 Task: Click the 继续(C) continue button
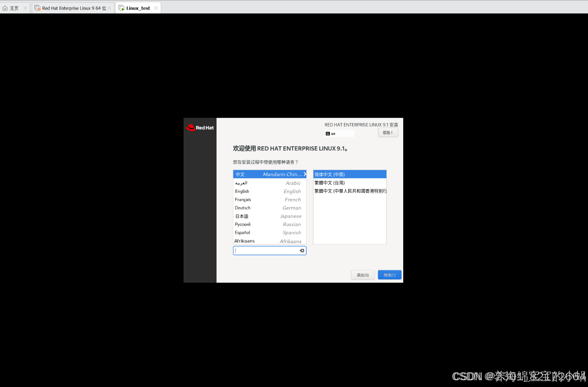coord(389,275)
